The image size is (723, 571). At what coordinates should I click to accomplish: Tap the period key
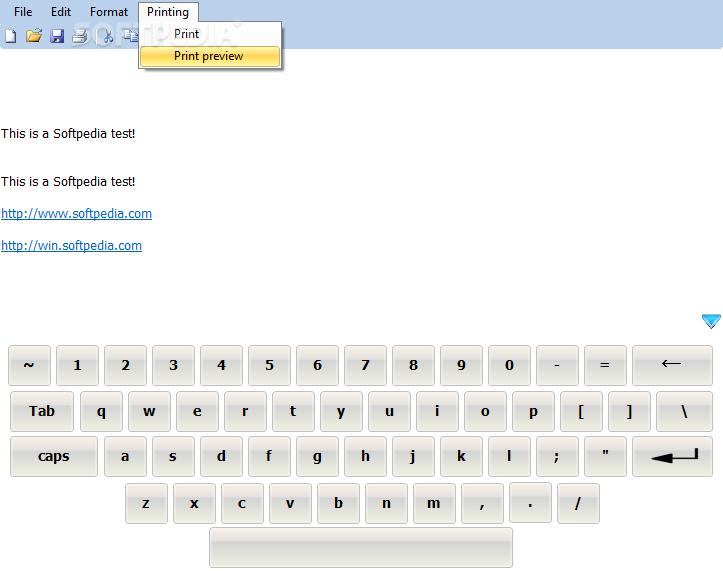click(530, 503)
